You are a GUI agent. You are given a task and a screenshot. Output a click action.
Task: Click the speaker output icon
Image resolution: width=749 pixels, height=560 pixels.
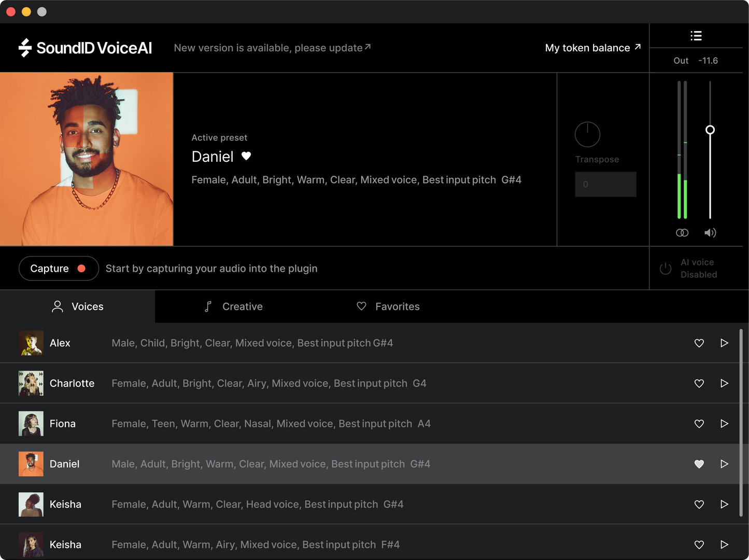[710, 233]
